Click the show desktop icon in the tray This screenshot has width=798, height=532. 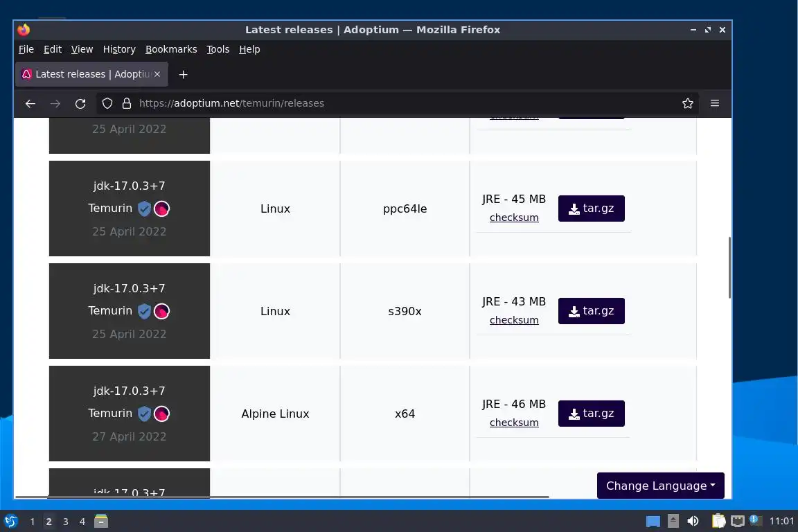click(653, 522)
